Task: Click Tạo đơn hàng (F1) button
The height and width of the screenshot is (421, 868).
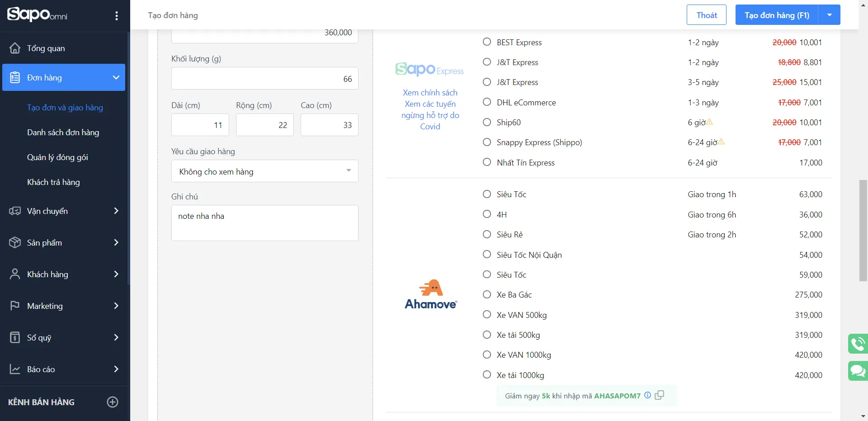Action: click(777, 15)
